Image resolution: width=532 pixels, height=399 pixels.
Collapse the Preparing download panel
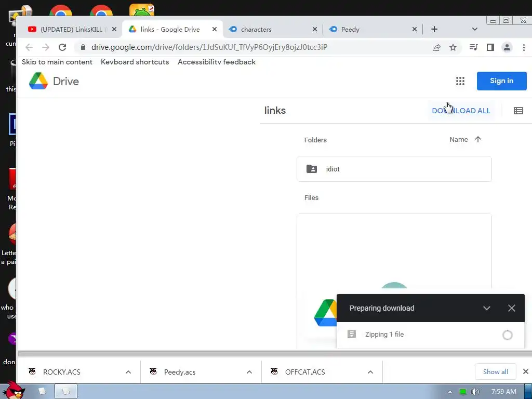486,308
